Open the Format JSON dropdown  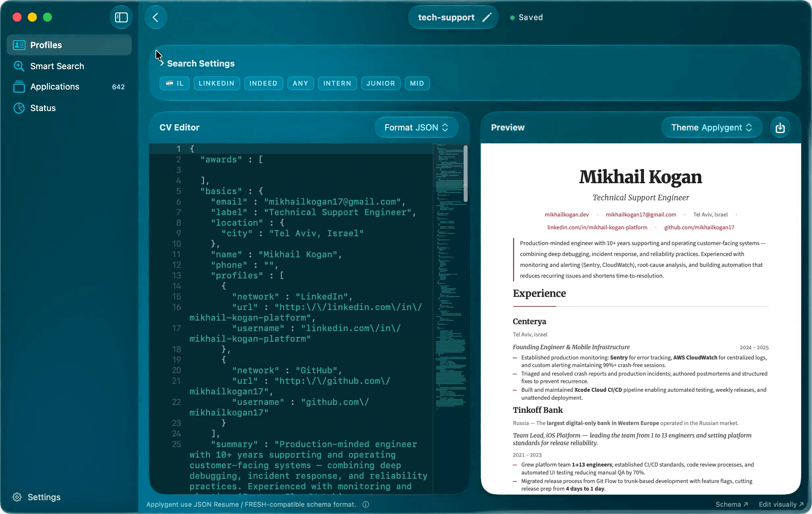pyautogui.click(x=417, y=128)
